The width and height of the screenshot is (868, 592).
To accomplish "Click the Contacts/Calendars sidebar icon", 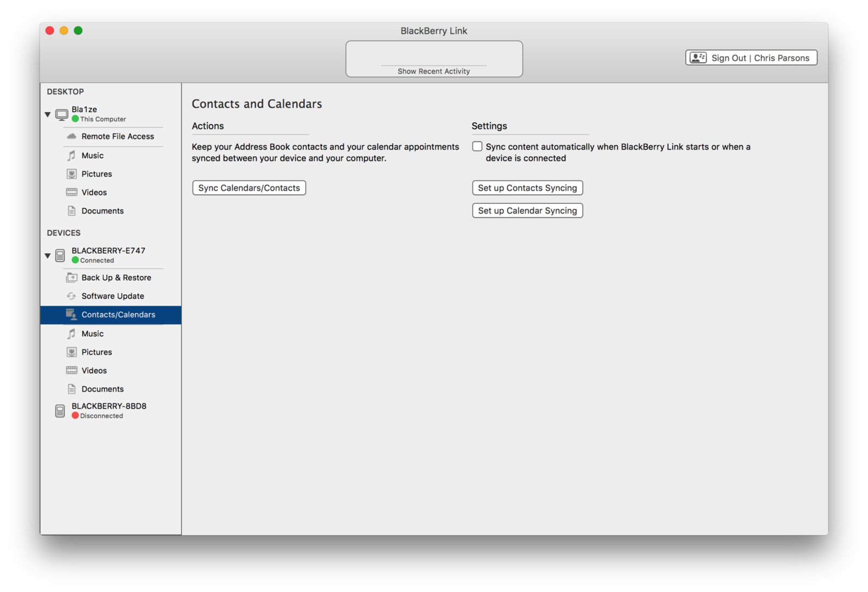I will (71, 314).
